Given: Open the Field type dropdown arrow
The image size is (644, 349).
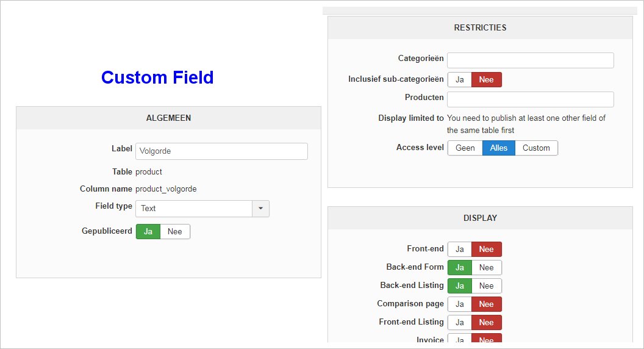Looking at the screenshot, I should tap(260, 209).
